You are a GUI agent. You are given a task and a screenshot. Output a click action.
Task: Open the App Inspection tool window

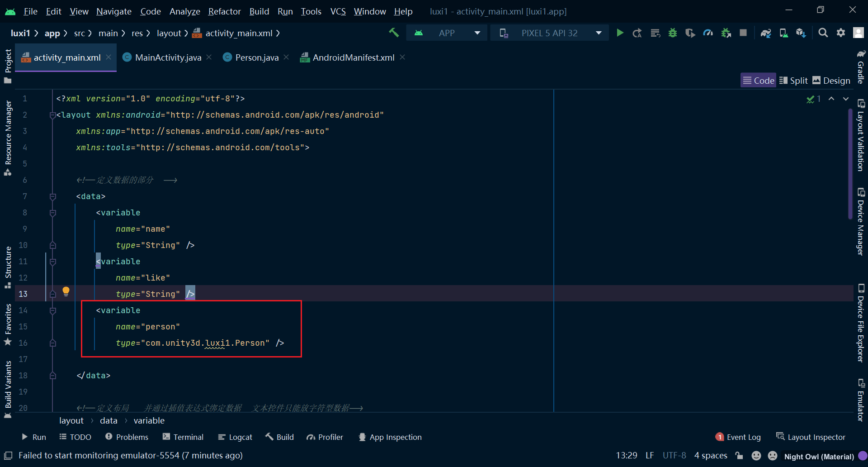(390, 437)
